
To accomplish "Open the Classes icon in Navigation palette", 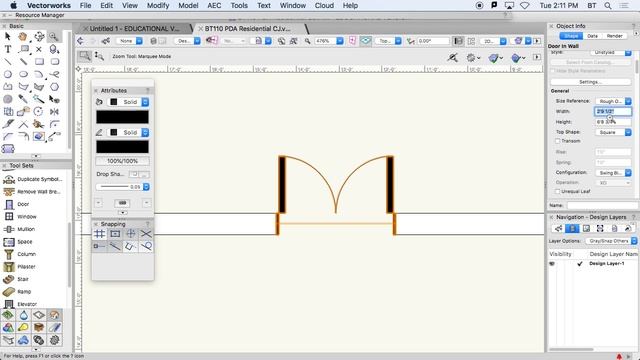I will coord(558,229).
